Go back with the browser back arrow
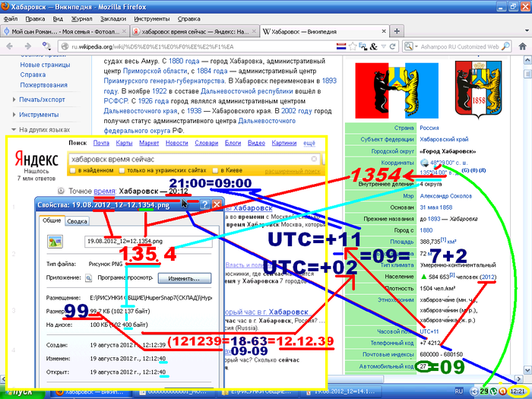Screen dimensions: 532x399 coord(10,46)
